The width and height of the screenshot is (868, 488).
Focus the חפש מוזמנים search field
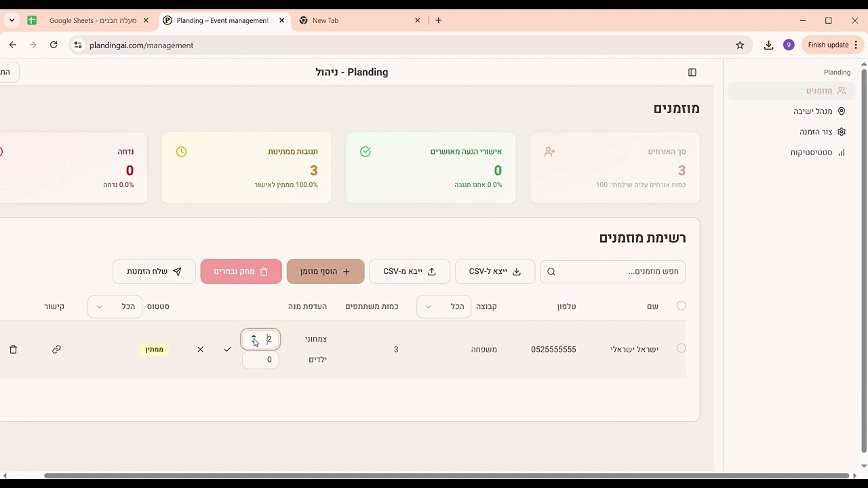point(613,272)
